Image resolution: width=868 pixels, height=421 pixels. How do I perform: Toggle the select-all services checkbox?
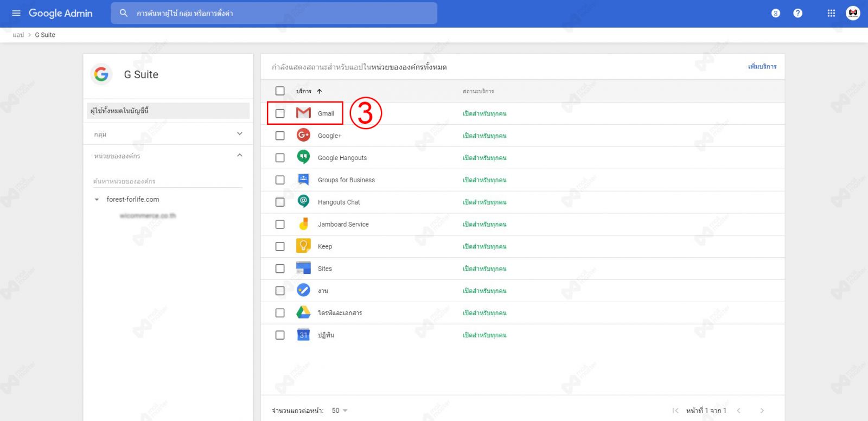tap(280, 91)
